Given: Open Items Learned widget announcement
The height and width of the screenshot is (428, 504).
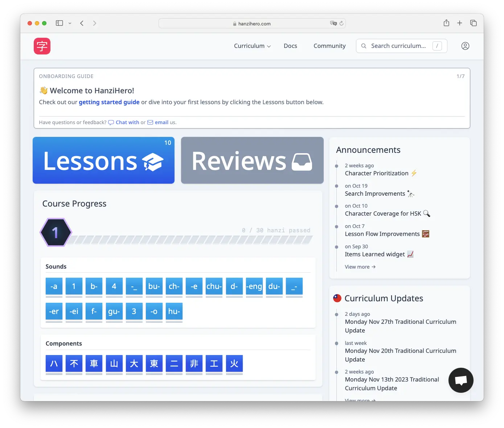Looking at the screenshot, I should pos(379,254).
